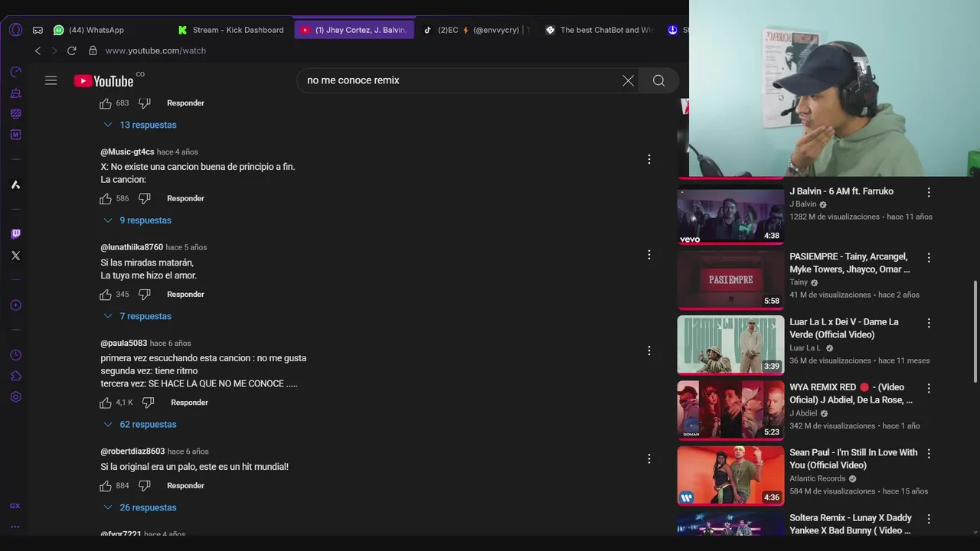Image resolution: width=980 pixels, height=551 pixels.
Task: Open more options for PASIEMPRE video
Action: [929, 258]
